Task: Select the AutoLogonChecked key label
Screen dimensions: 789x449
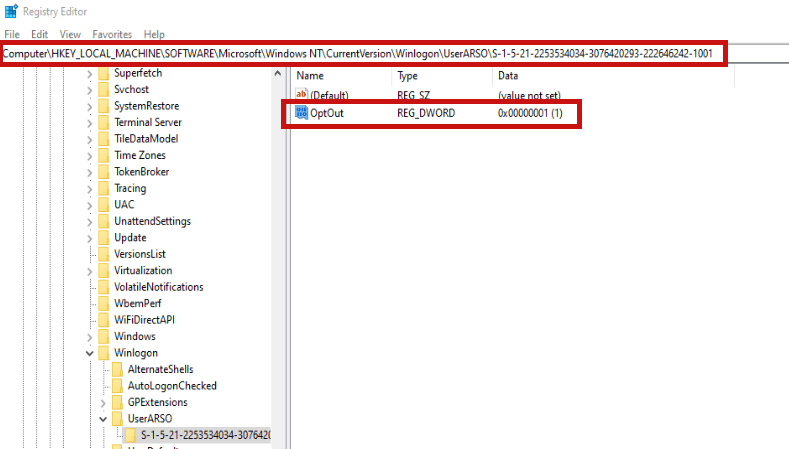Action: pos(172,386)
